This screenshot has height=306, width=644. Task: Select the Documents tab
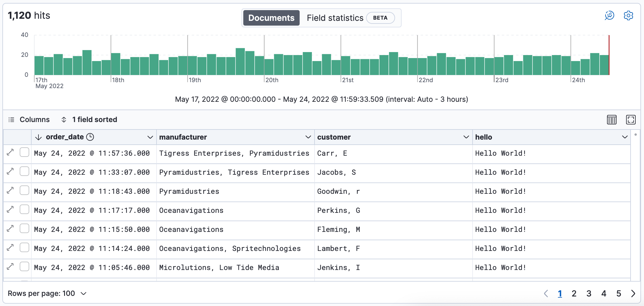coord(271,18)
